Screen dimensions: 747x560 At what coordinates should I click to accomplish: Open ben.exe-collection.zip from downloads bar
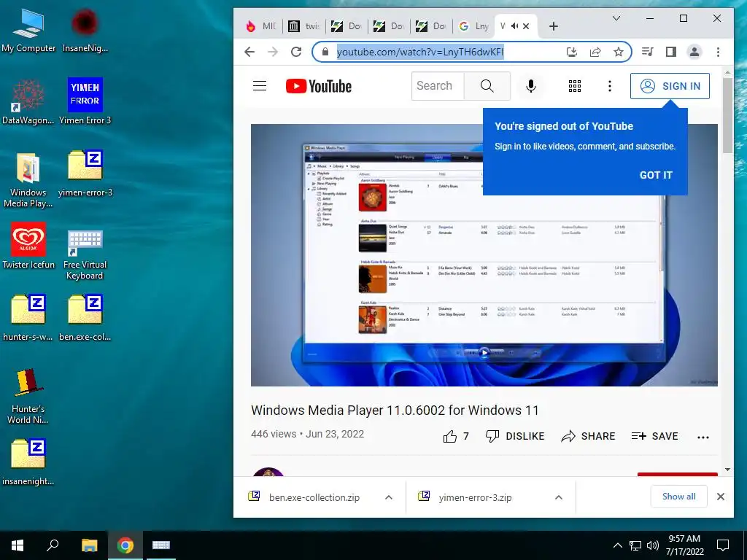(x=314, y=497)
